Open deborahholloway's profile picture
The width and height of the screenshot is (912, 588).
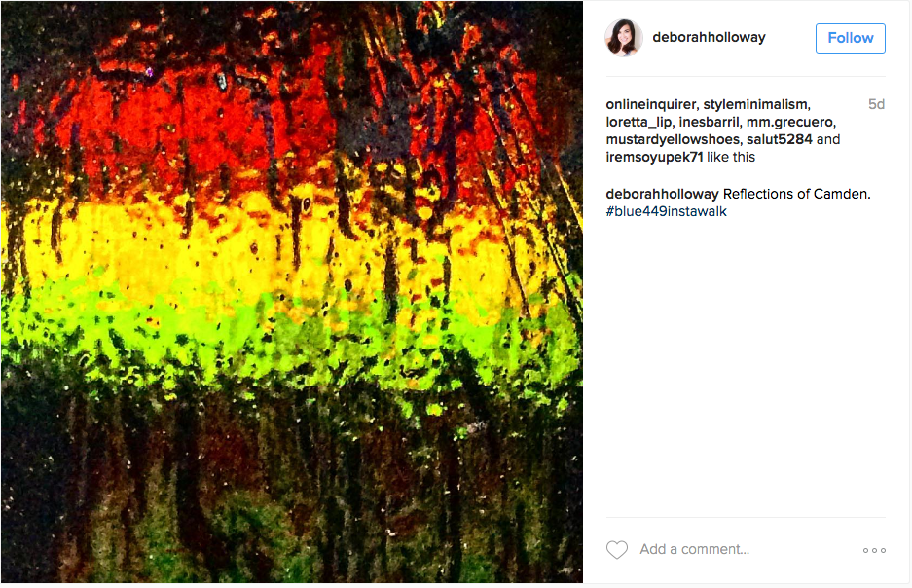coord(624,38)
